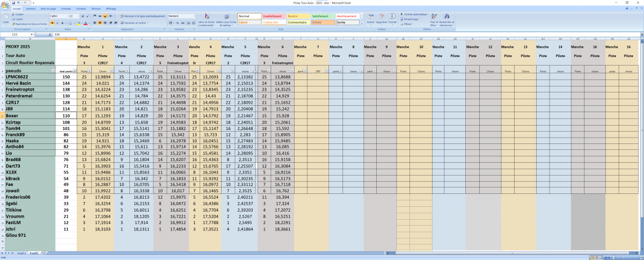This screenshot has width=644, height=260.
Task: Click the Trier et filtrer icon
Action: click(434, 20)
